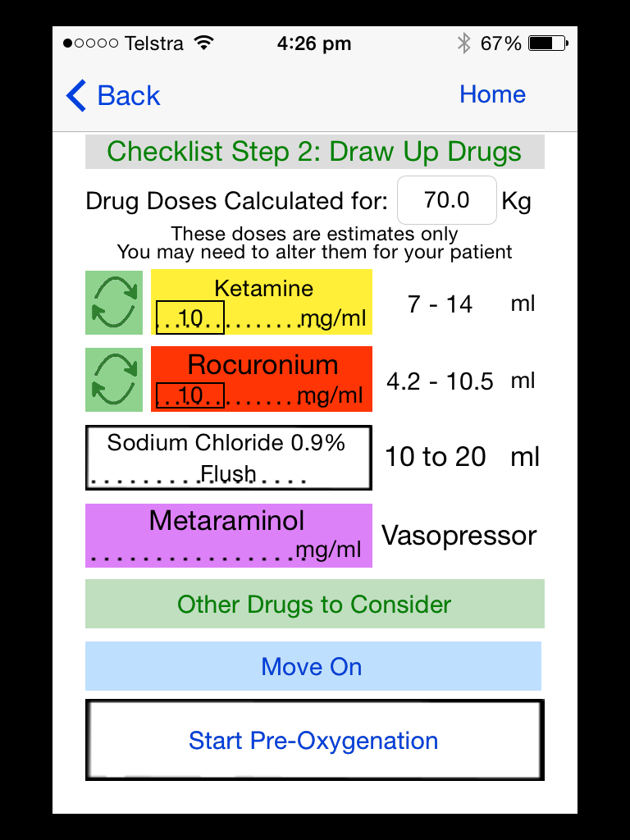The height and width of the screenshot is (840, 630).
Task: Edit the Rocuronium concentration field
Action: tap(190, 395)
